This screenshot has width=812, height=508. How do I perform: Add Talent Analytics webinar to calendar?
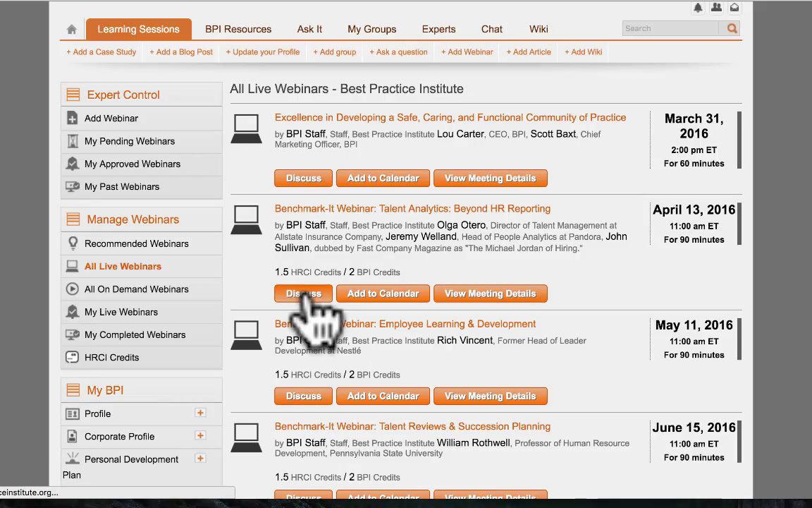point(383,294)
